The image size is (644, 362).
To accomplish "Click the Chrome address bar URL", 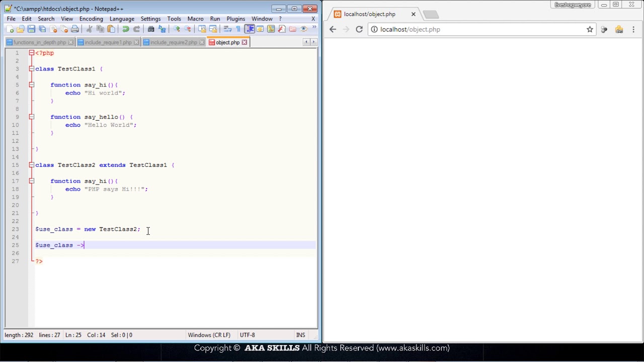I will coord(410,29).
